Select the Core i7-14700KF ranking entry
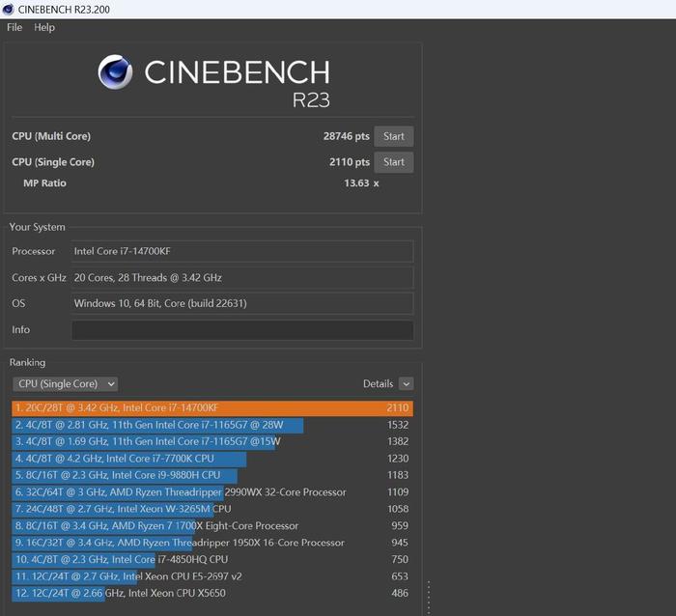The image size is (676, 616). (212, 408)
